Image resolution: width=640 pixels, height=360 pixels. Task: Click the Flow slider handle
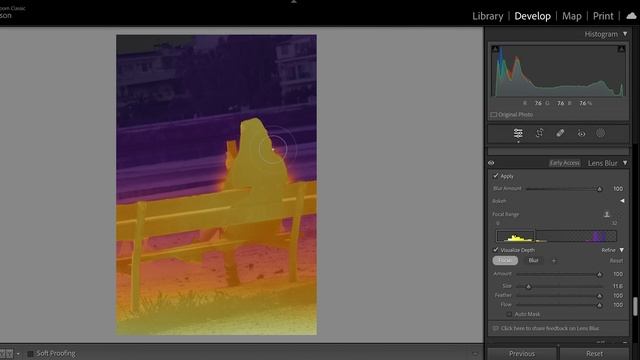[599, 305]
